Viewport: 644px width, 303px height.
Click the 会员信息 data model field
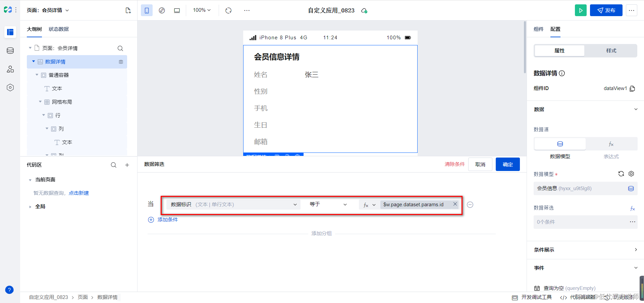coord(585,188)
